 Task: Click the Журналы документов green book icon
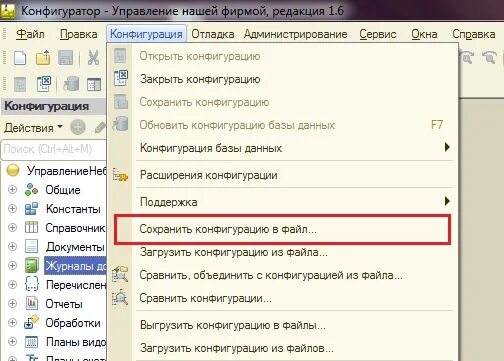coord(32,266)
